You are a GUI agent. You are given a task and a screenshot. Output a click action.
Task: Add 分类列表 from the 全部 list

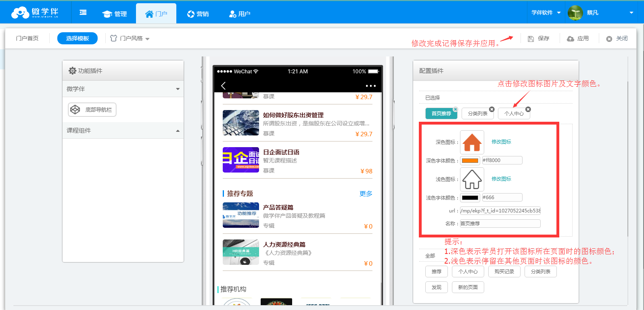point(541,272)
